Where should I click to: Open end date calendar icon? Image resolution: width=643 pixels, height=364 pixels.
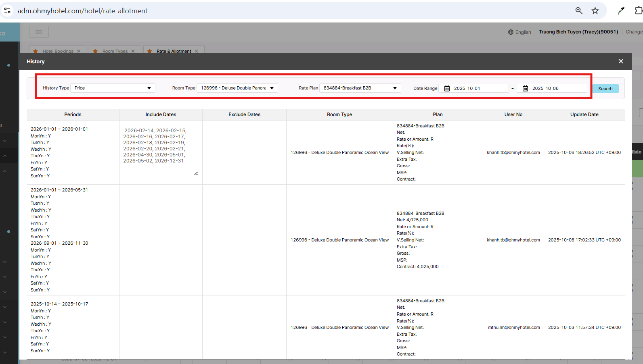tap(525, 88)
